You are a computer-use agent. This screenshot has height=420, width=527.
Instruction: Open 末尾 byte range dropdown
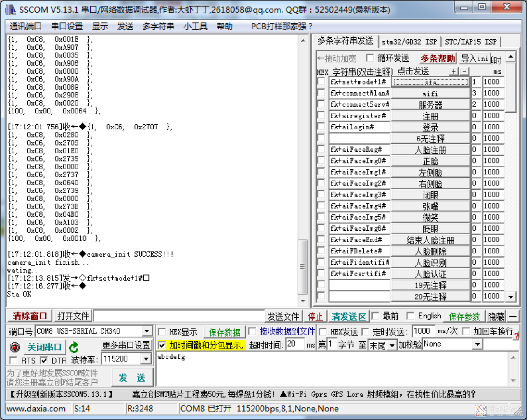392,345
